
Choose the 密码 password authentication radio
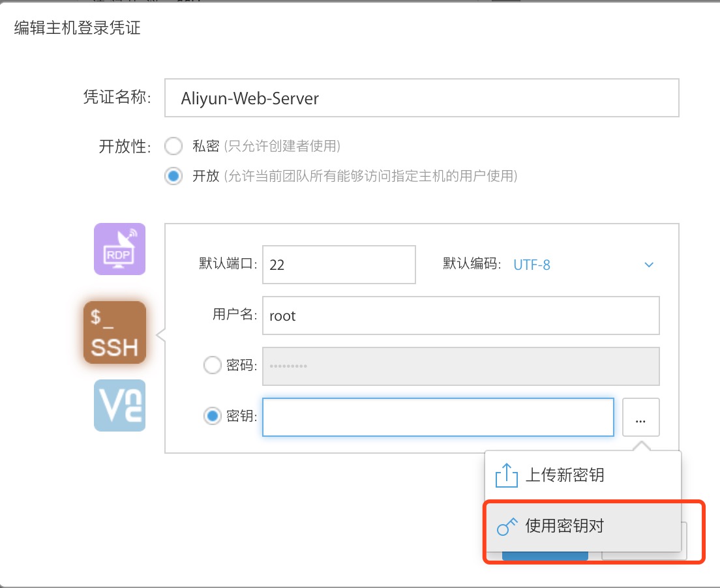pos(213,366)
